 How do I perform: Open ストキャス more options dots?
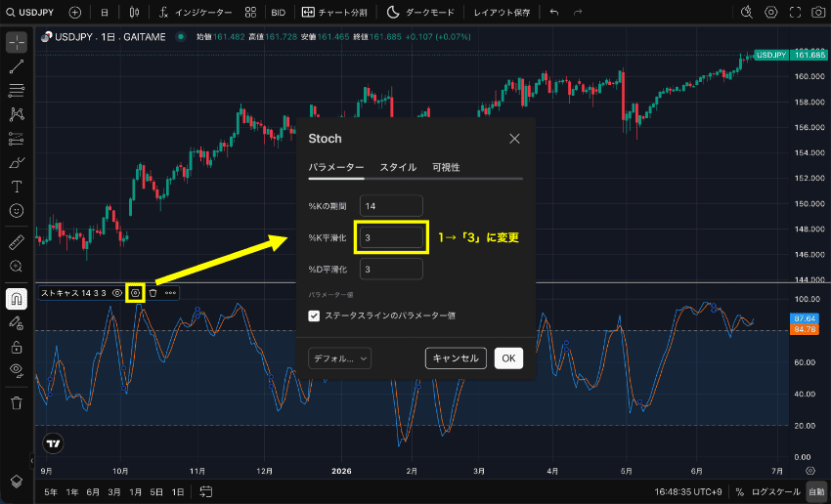(170, 293)
